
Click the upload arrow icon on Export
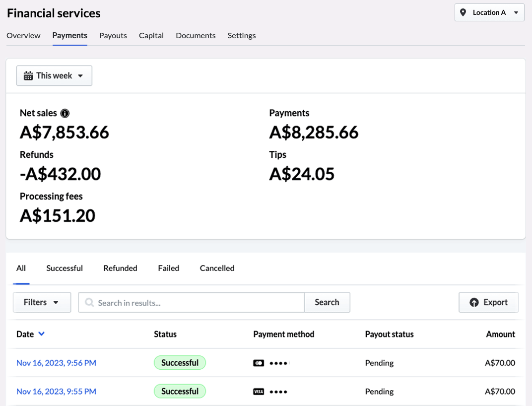tap(475, 302)
